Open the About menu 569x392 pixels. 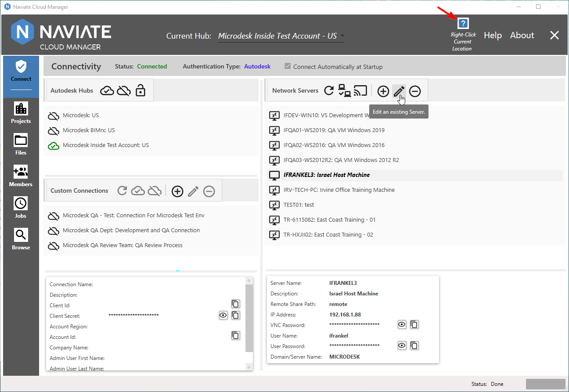[522, 36]
